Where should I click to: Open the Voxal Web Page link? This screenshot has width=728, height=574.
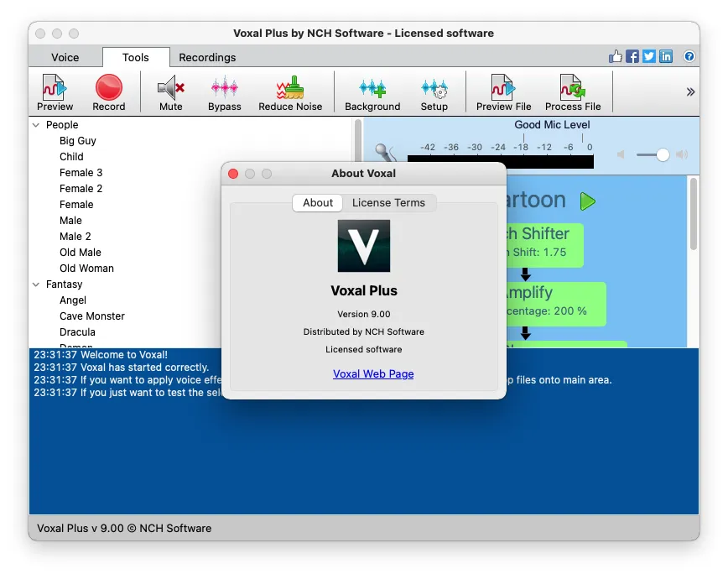pos(373,373)
